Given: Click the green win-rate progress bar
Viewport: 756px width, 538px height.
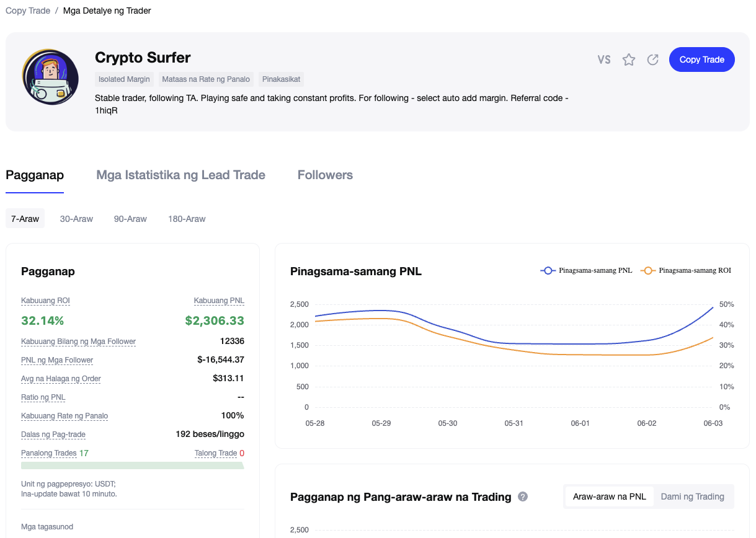Looking at the screenshot, I should 132,465.
